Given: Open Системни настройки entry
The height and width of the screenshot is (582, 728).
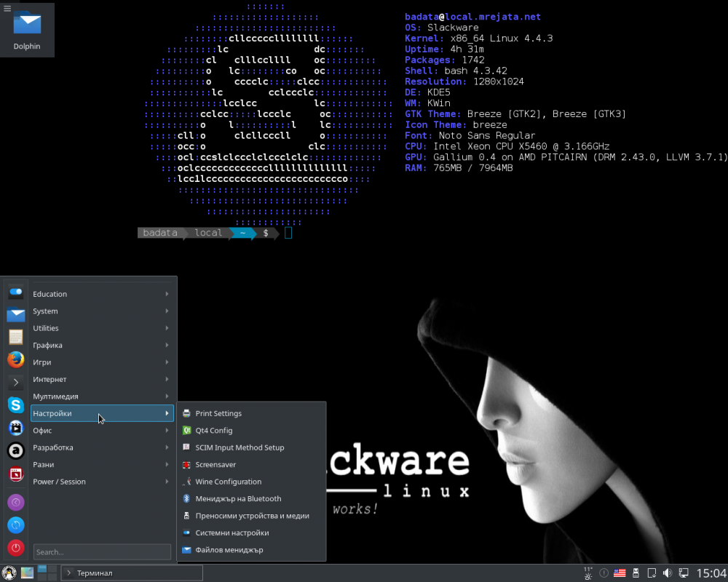Looking at the screenshot, I should 251,533.
